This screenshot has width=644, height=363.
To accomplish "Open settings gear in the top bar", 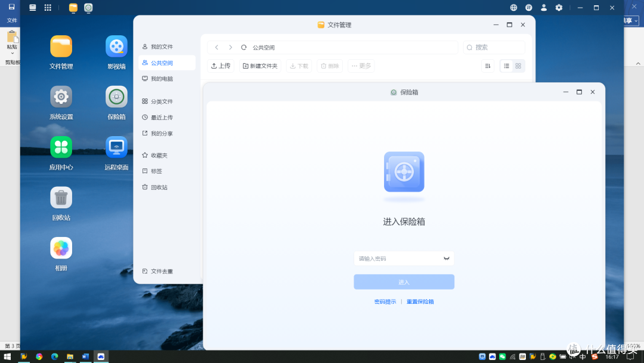I will (x=559, y=7).
